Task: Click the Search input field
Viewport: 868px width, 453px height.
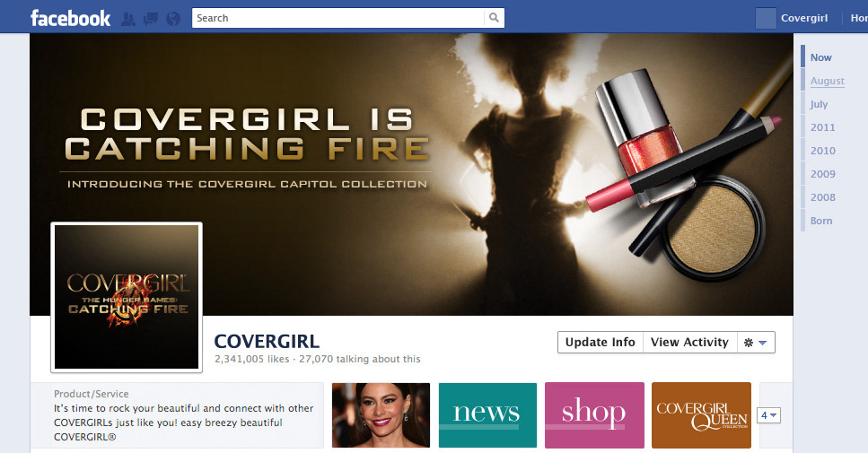Action: pyautogui.click(x=338, y=18)
